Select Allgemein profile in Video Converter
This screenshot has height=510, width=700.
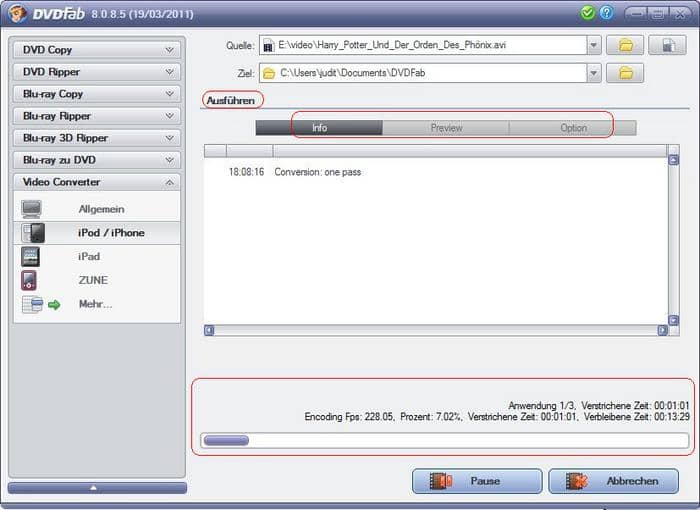coord(97,209)
